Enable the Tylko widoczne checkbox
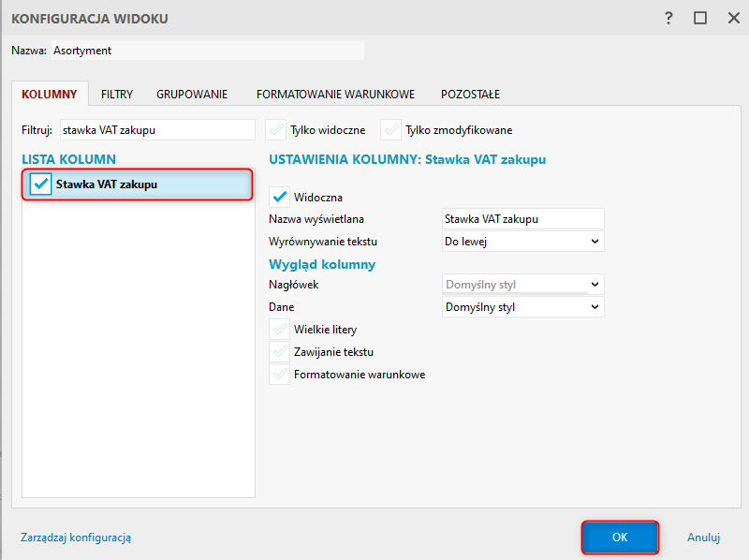The height and width of the screenshot is (560, 749). click(276, 130)
